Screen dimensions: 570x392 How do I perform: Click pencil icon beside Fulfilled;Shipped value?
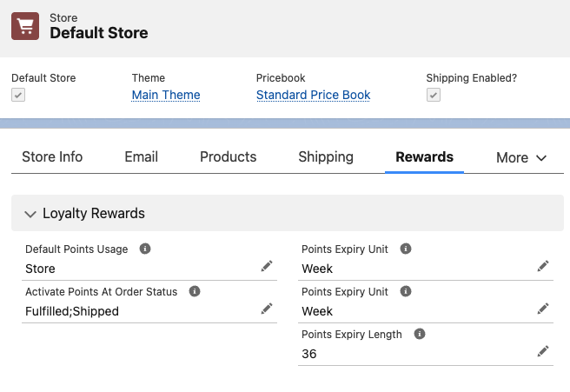[x=267, y=309]
